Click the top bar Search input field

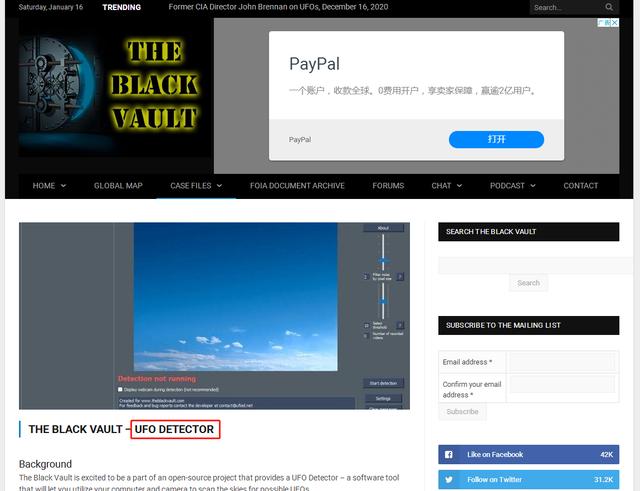point(567,7)
